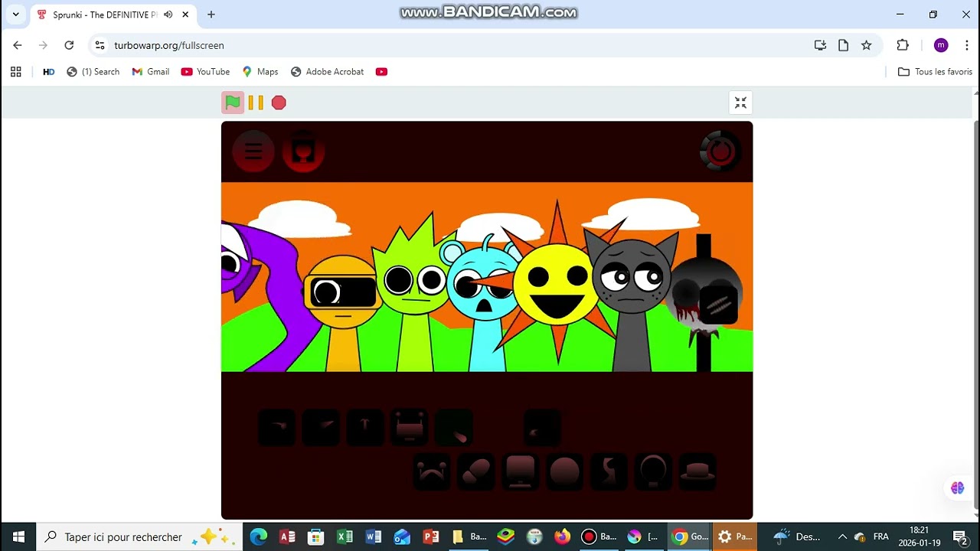Stop the project with the red stop sign
980x551 pixels.
pos(279,103)
